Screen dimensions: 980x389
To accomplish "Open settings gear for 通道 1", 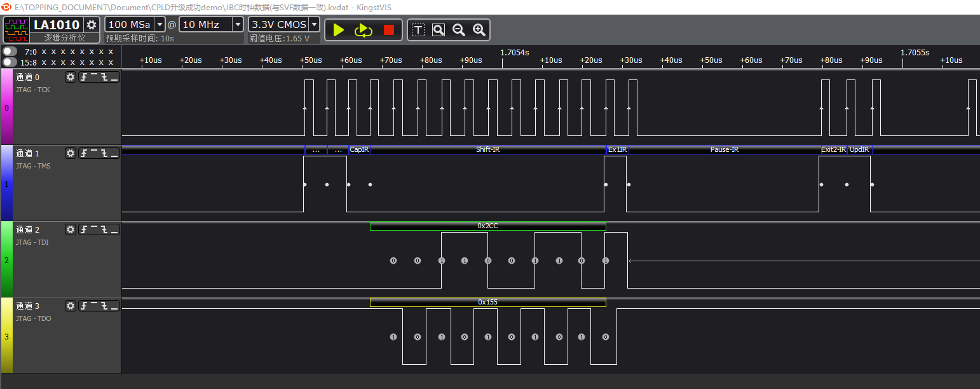I will 71,153.
